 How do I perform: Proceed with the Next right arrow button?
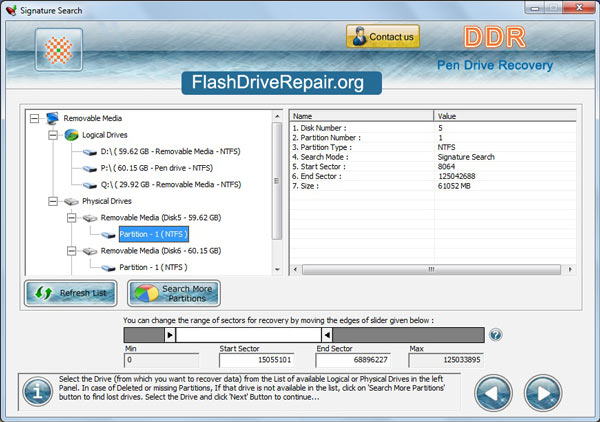(x=543, y=393)
